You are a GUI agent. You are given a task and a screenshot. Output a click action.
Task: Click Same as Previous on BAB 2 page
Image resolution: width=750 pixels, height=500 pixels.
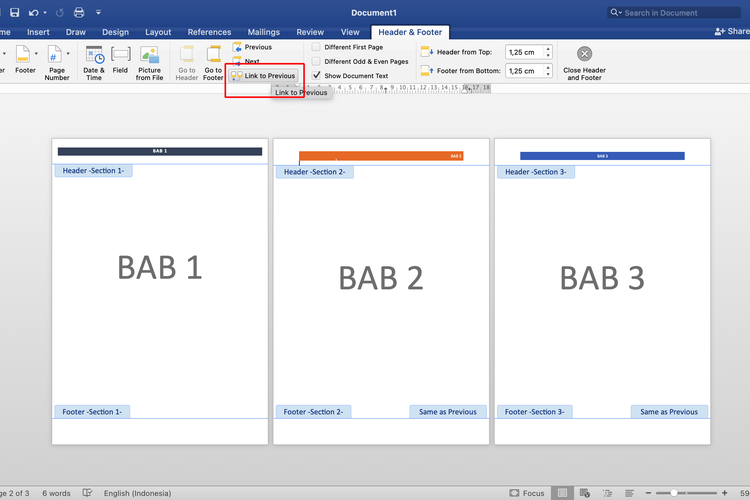448,411
